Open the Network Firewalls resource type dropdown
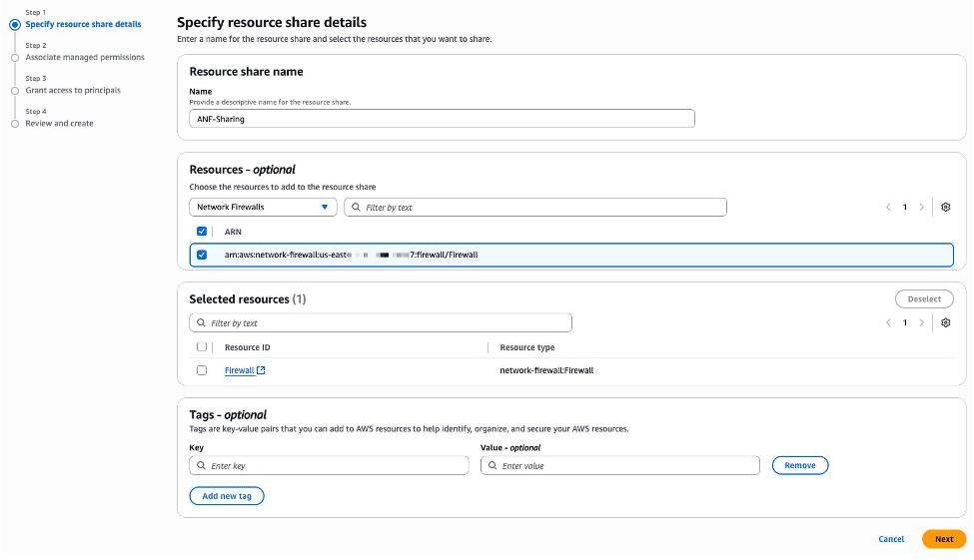 [x=263, y=207]
